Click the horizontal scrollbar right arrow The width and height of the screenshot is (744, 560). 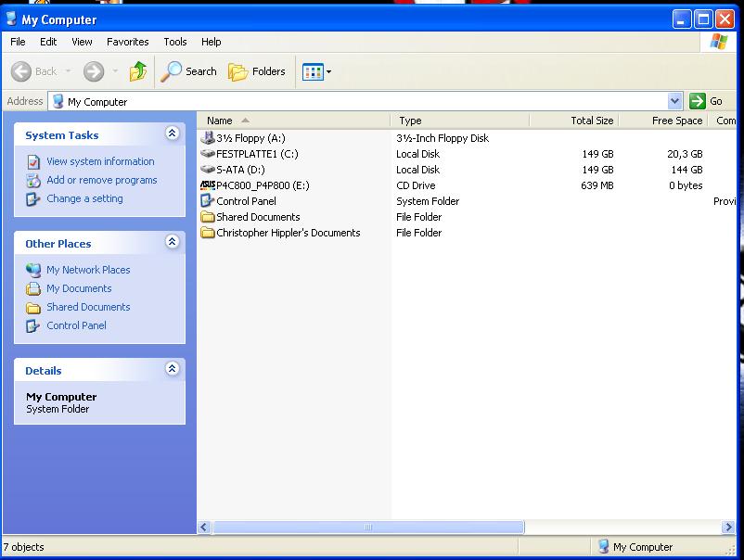click(x=729, y=527)
